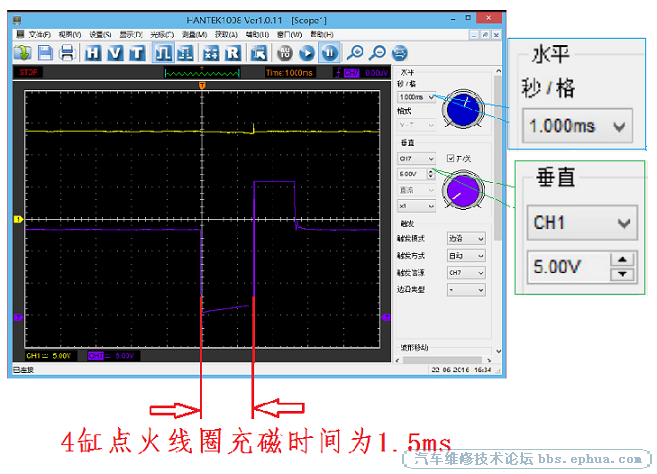The image size is (657, 474).
Task: Select the yellow CH1 zero-level marker
Action: (x=18, y=219)
